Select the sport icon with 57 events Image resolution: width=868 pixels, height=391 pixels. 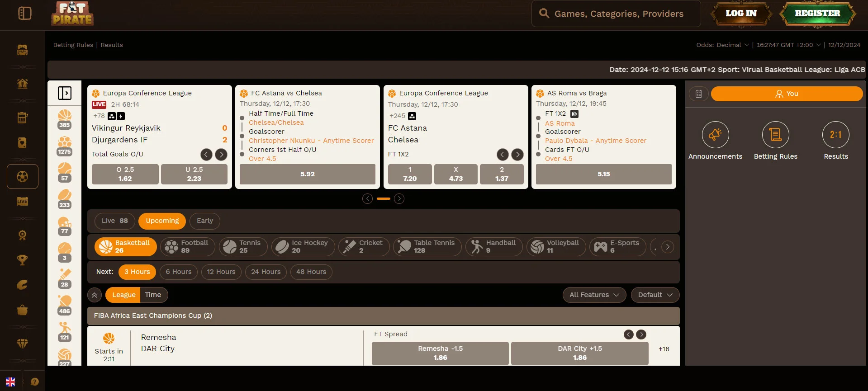click(65, 172)
